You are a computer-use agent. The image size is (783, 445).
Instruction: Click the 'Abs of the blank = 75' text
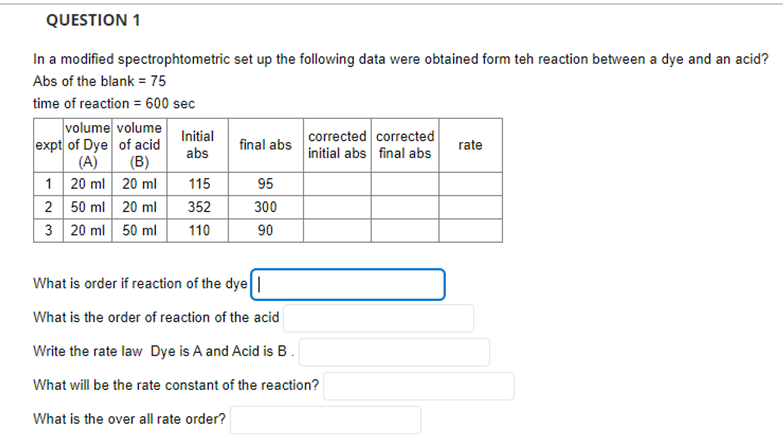[99, 81]
